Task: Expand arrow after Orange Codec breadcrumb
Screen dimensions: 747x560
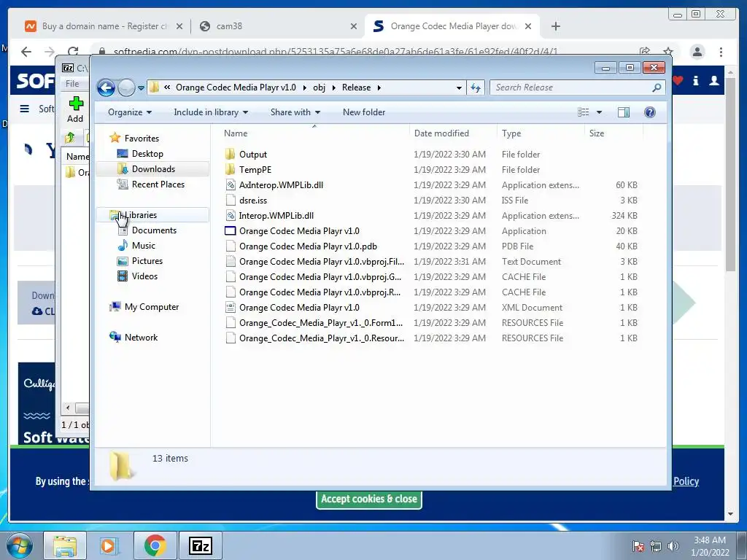Action: coord(304,87)
